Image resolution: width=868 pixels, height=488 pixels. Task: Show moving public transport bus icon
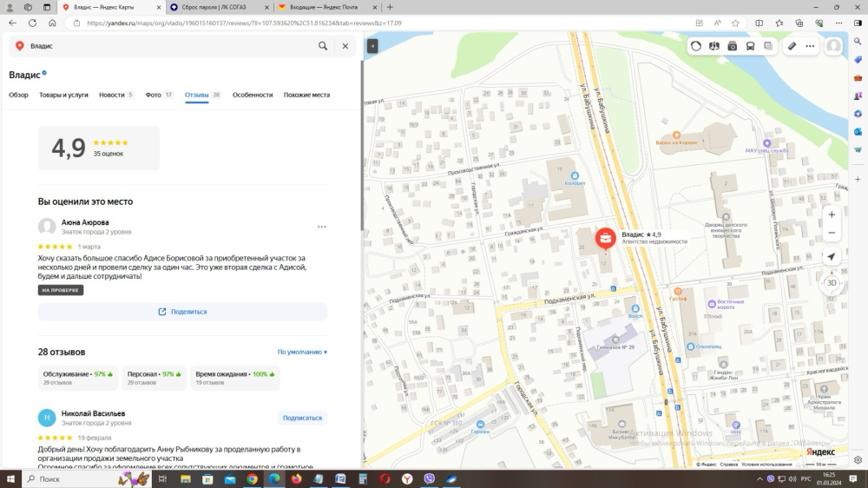point(750,47)
